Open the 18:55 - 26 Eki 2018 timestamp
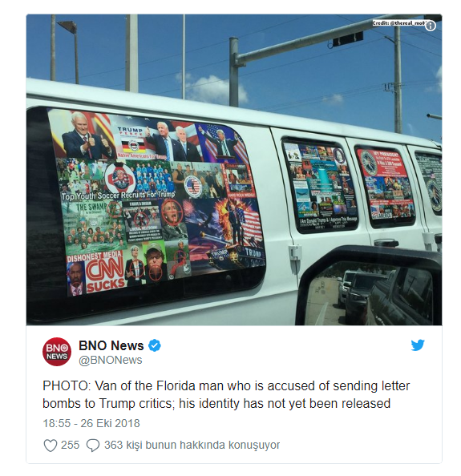Screen dimensions: 461x476 coord(91,423)
